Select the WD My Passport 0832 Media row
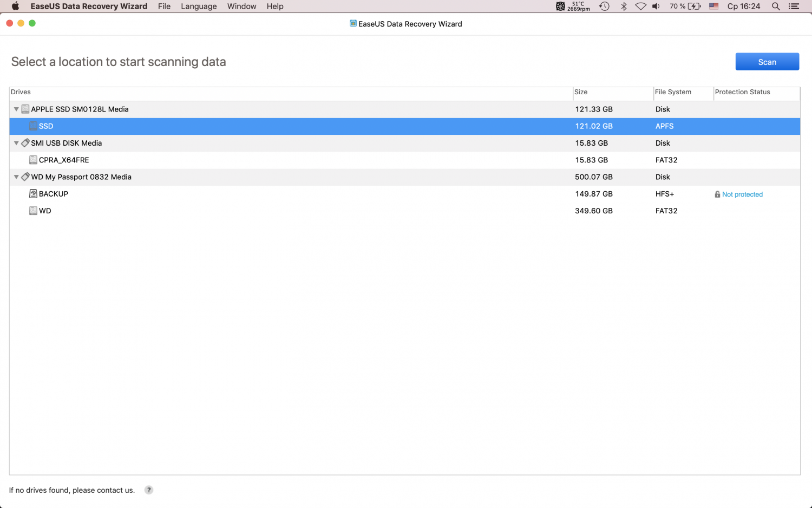 405,177
